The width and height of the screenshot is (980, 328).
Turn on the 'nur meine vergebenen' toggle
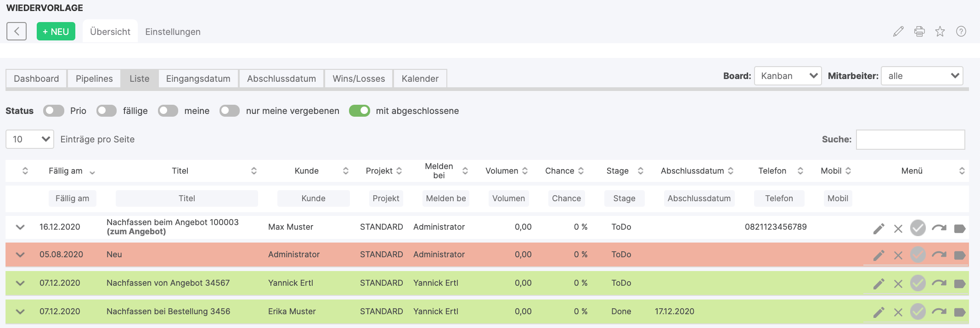click(x=230, y=111)
